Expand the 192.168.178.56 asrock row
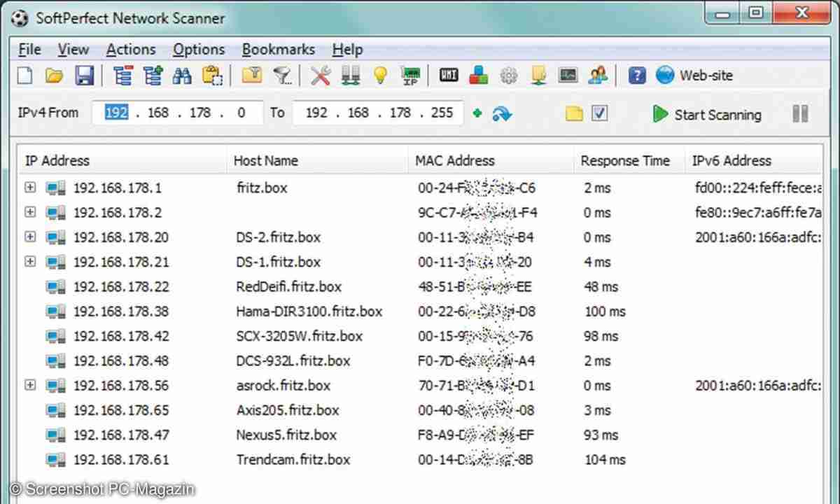Screen dimensions: 840x504 pyautogui.click(x=30, y=385)
